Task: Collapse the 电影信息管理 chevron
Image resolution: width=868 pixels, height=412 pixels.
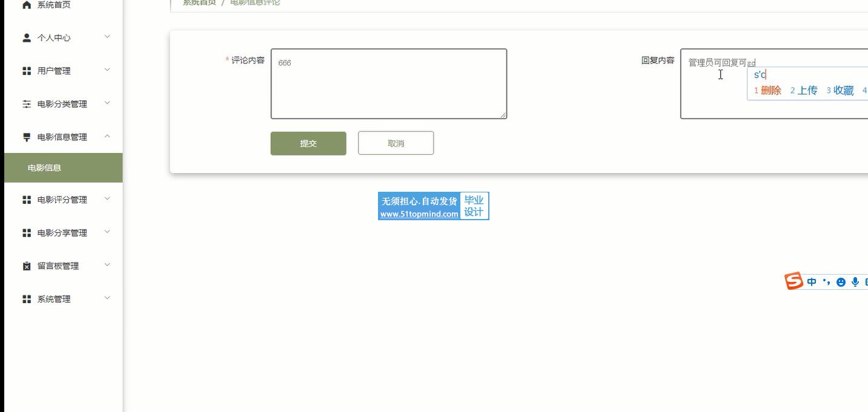Action: coord(107,136)
